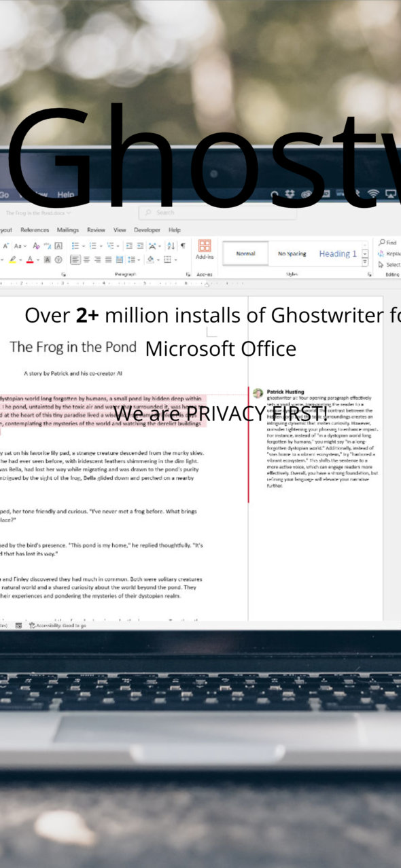Viewport: 401px width, 868px height.
Task: Toggle center alignment
Action: (x=87, y=259)
